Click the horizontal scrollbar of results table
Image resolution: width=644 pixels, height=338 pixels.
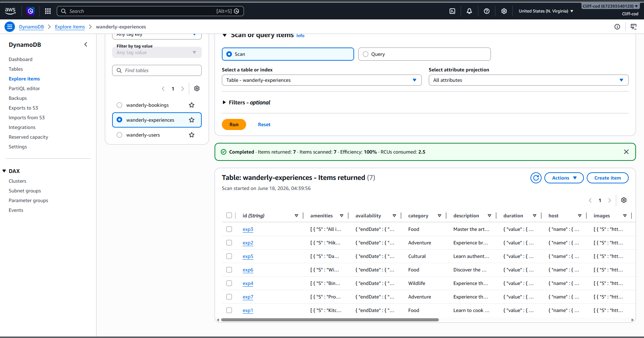330,320
